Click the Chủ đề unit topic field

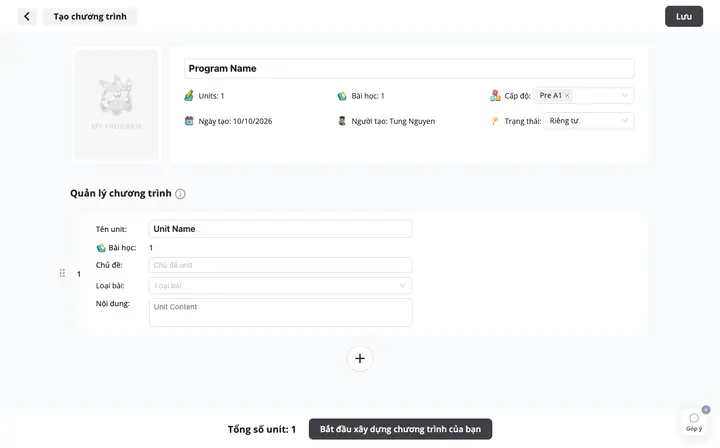[280, 265]
